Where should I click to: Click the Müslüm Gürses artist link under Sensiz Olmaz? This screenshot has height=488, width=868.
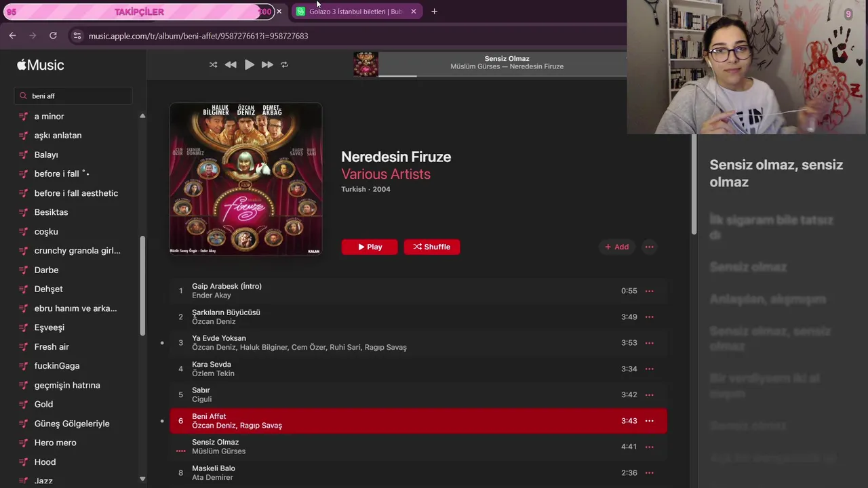click(x=218, y=451)
